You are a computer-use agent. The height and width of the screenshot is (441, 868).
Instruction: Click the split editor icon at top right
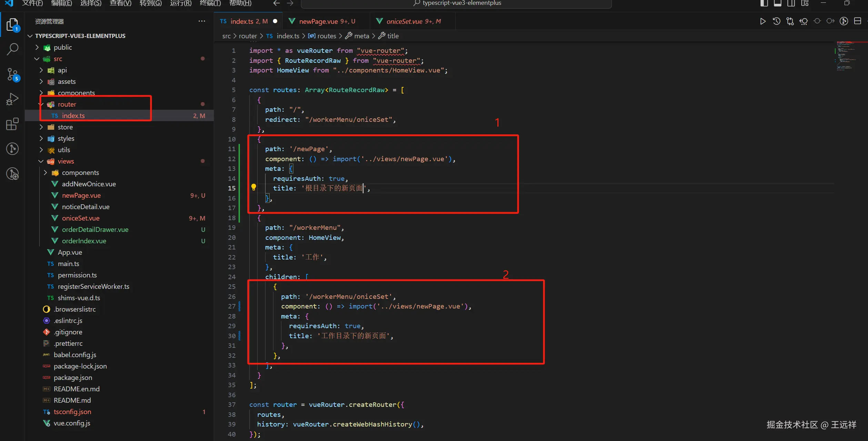pos(857,21)
